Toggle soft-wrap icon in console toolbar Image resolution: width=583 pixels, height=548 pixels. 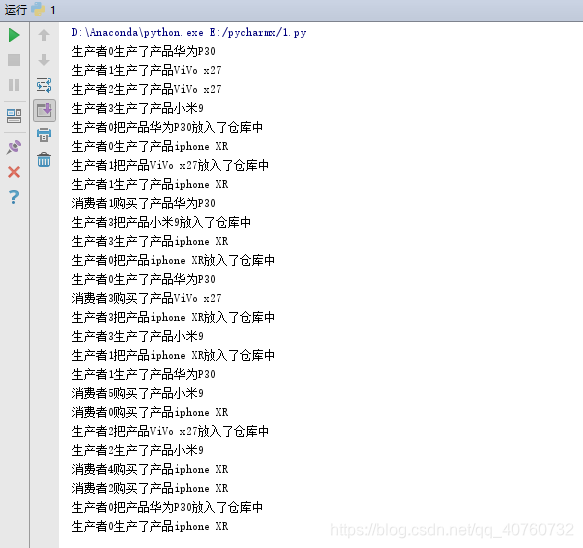click(x=44, y=85)
